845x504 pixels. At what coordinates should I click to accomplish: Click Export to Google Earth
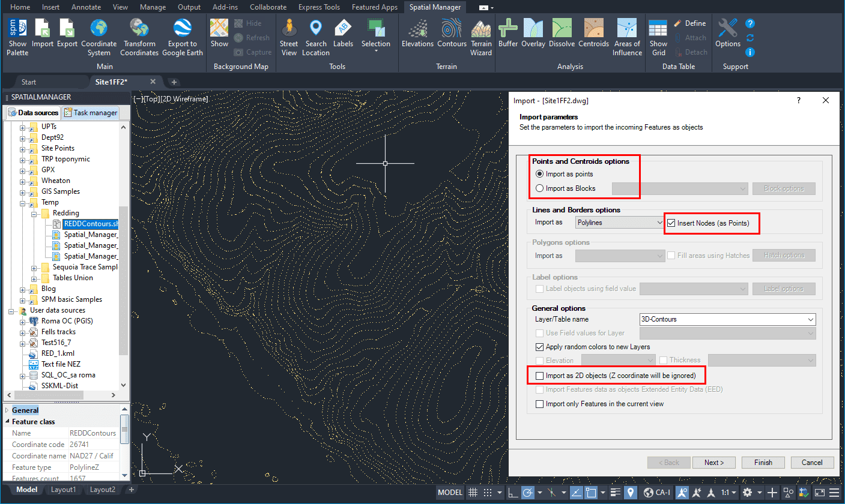pyautogui.click(x=183, y=37)
